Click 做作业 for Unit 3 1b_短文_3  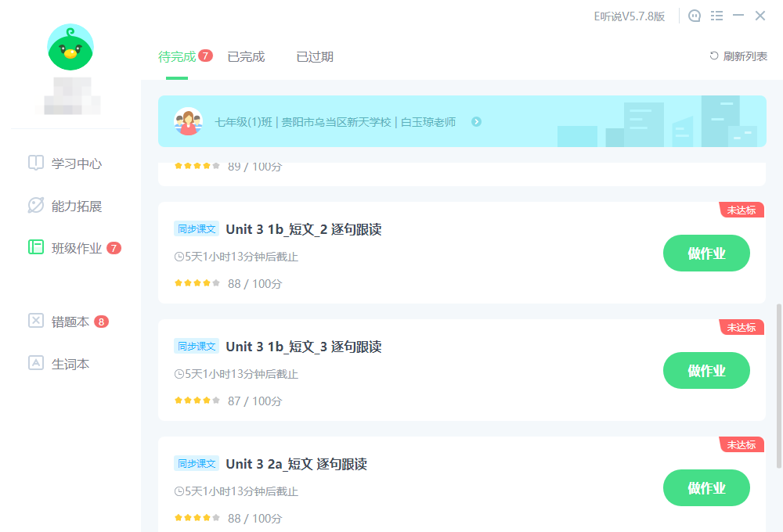706,370
